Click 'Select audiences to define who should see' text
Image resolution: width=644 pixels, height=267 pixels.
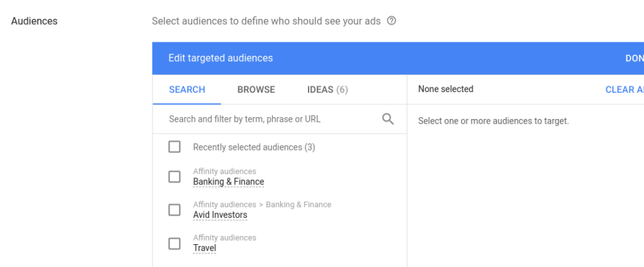[x=266, y=21]
